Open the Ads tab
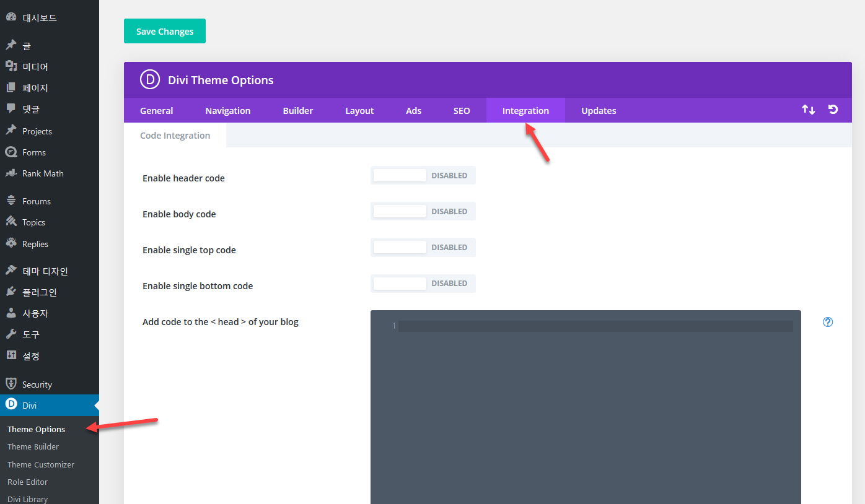This screenshot has height=504, width=865. 413,110
